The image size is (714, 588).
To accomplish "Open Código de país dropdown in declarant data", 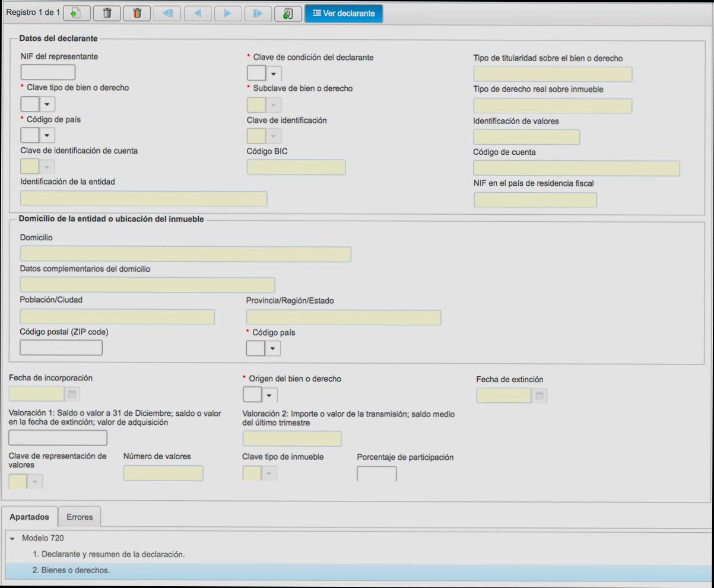I will tap(47, 135).
